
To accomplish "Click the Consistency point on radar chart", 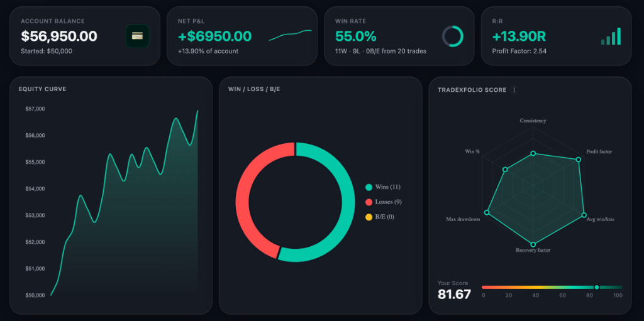I will tap(533, 153).
